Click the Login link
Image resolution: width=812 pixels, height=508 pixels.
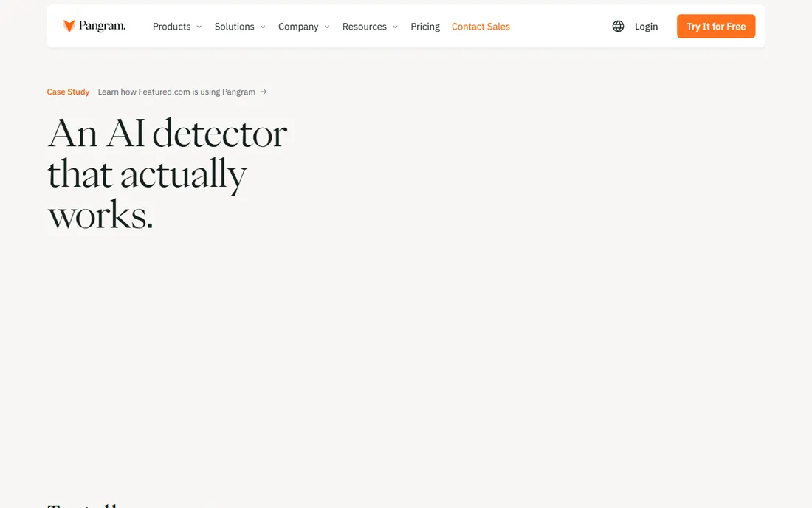pyautogui.click(x=647, y=27)
